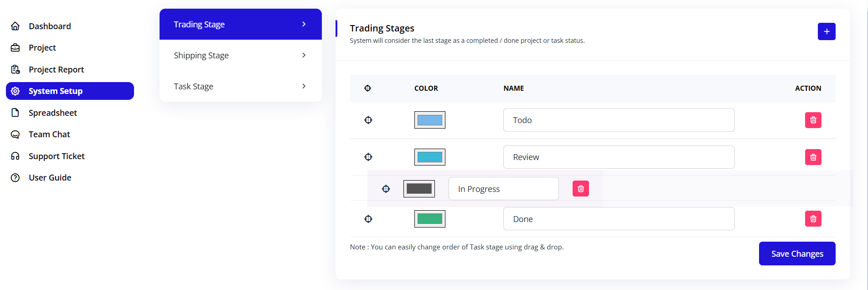Click the drag handle beside Review stage
Screen dimensions: 868x290
coord(368,157)
